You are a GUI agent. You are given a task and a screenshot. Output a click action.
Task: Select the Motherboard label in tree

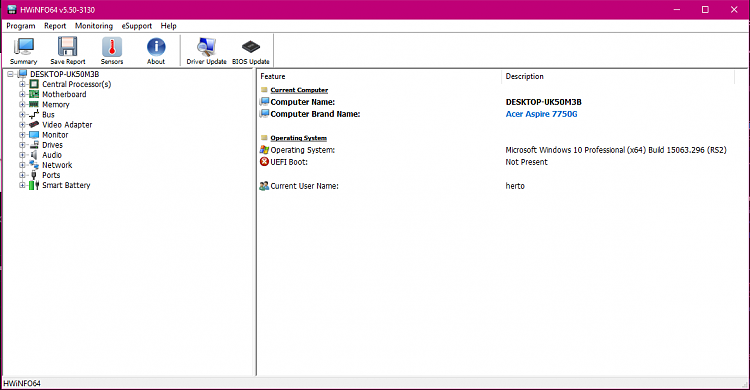(x=64, y=94)
